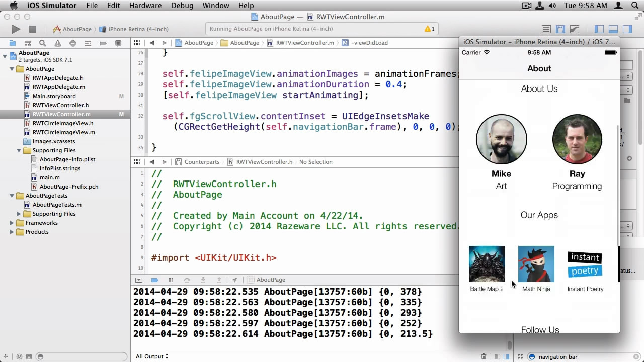Open the Edit menu
Image resolution: width=644 pixels, height=362 pixels.
pos(113,6)
